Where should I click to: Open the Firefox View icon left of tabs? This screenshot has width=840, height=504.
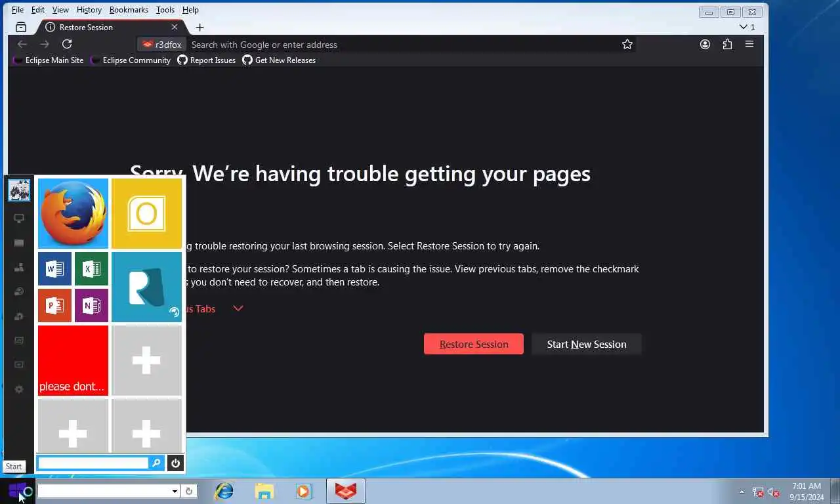coord(21,27)
